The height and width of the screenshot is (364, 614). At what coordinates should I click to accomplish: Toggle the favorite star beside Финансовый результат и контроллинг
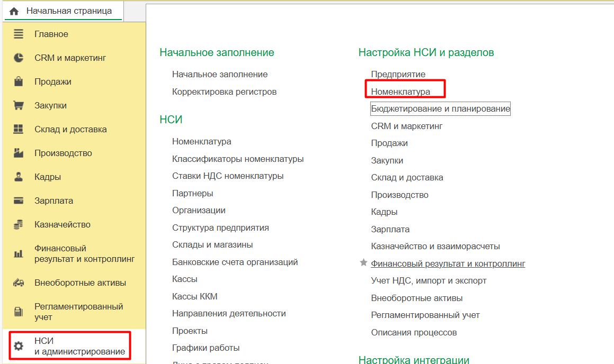coord(363,263)
